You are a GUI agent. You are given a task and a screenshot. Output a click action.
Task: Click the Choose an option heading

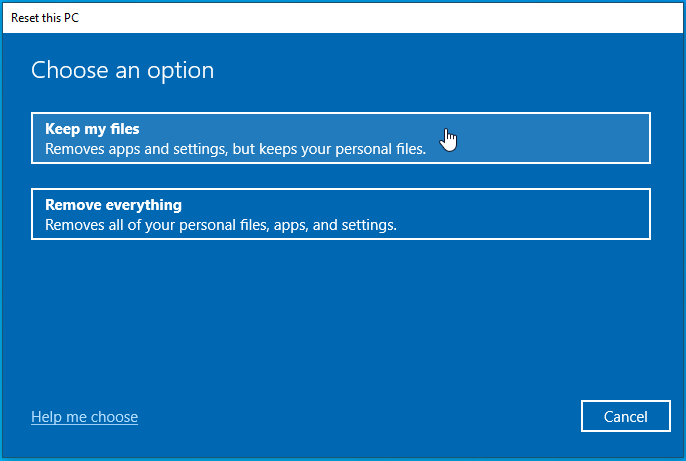tap(122, 70)
